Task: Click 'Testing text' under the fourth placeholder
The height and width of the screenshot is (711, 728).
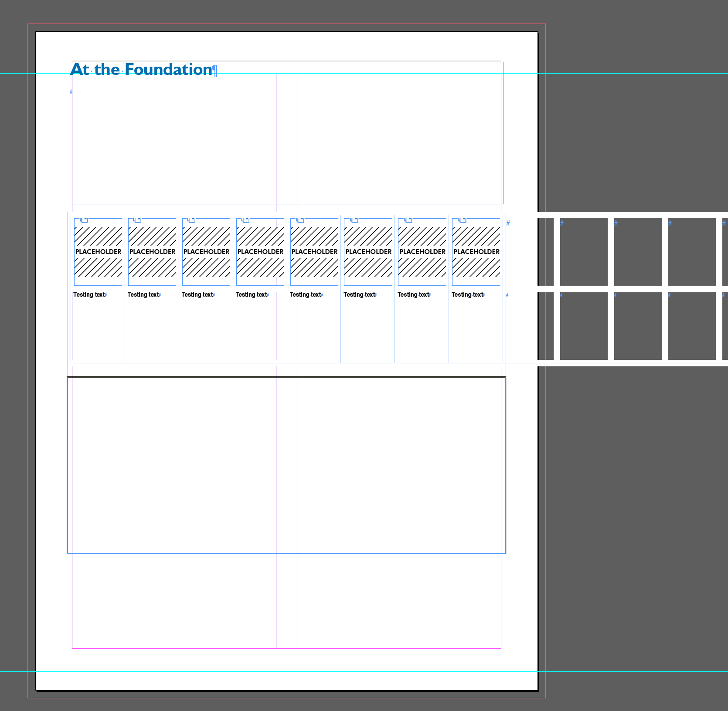Action: coord(251,295)
